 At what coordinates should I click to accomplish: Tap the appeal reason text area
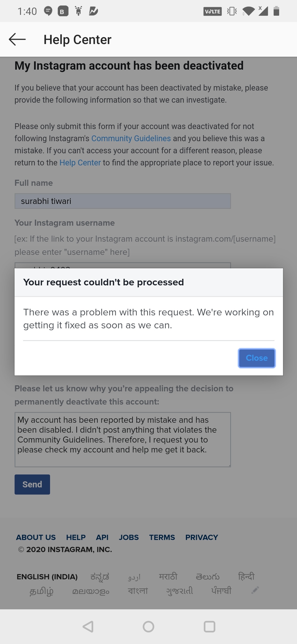pyautogui.click(x=123, y=440)
